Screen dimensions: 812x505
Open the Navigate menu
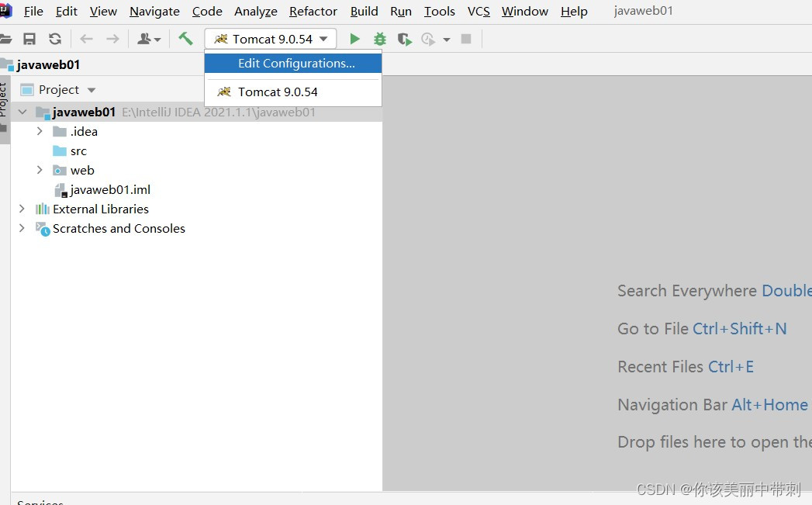(x=154, y=12)
